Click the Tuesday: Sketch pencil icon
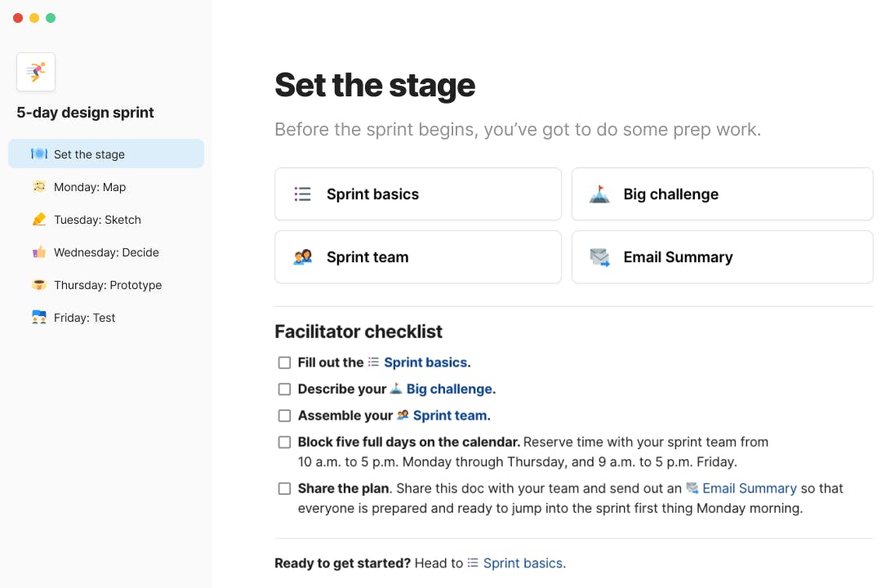895x588 pixels. [x=38, y=220]
